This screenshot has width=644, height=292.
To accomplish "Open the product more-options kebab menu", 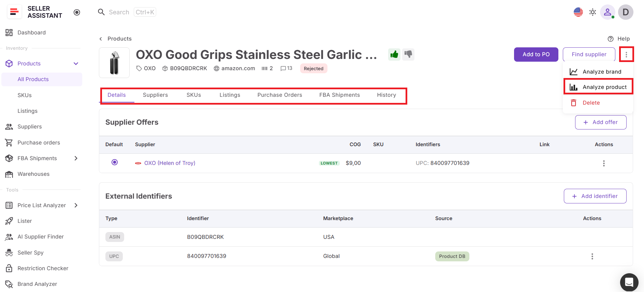I will coord(626,55).
